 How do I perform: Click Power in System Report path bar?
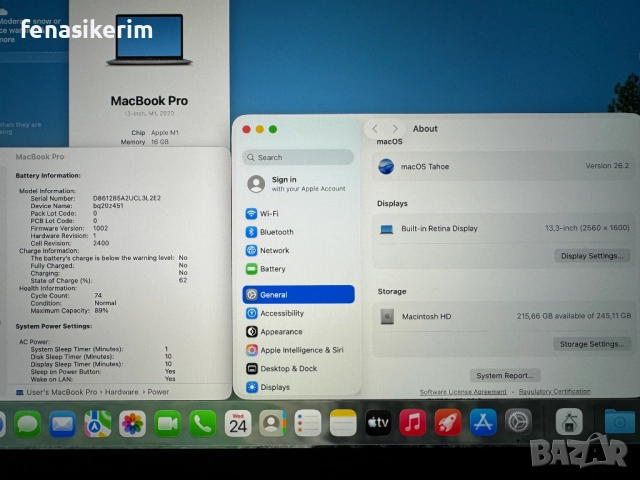[158, 392]
